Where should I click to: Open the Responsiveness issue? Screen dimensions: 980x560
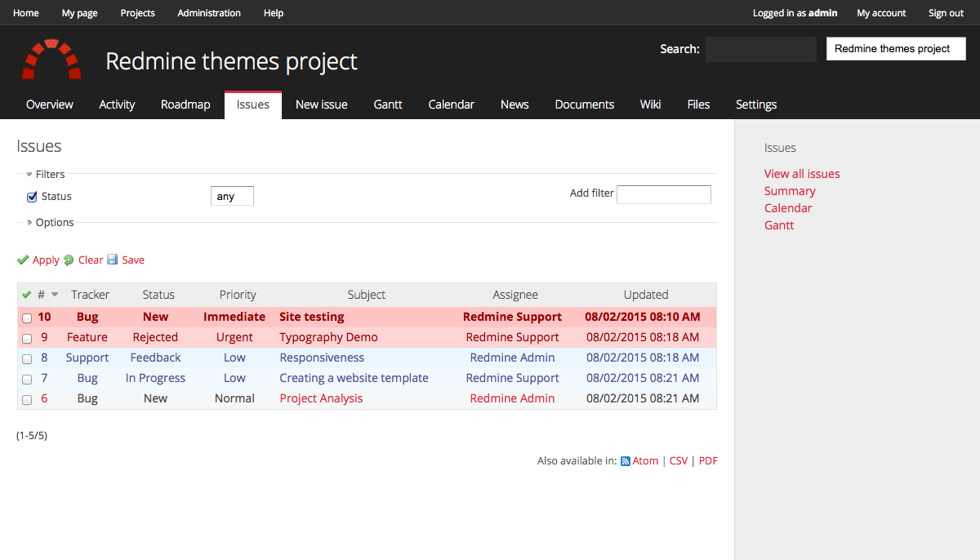pos(322,358)
